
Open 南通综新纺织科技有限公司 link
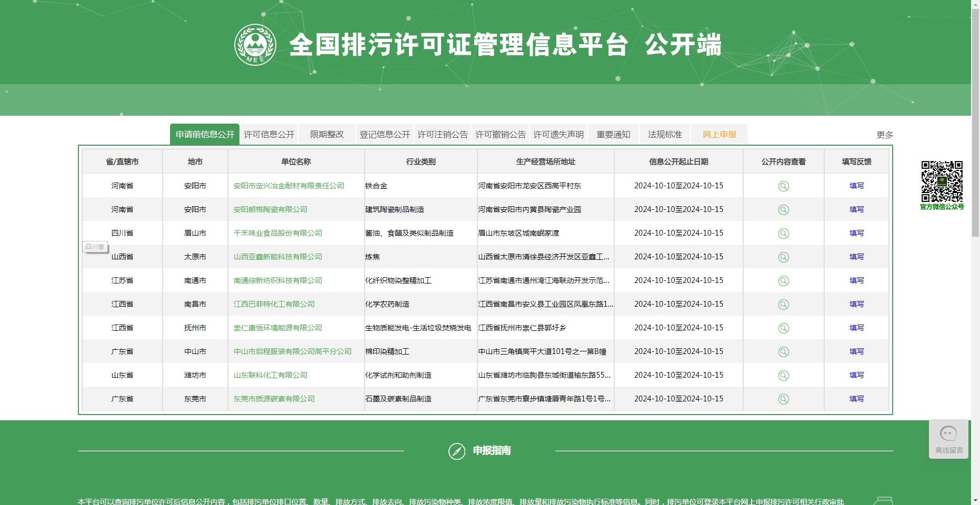(278, 280)
